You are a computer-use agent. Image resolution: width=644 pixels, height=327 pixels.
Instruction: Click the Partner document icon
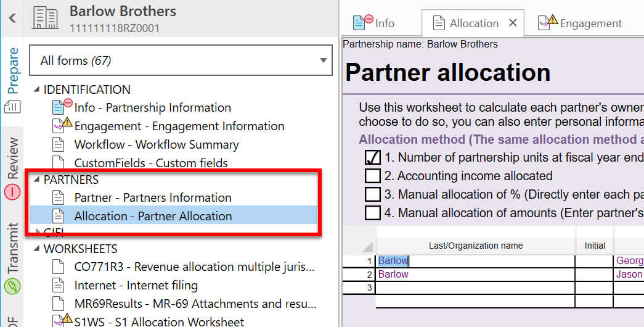tap(59, 198)
